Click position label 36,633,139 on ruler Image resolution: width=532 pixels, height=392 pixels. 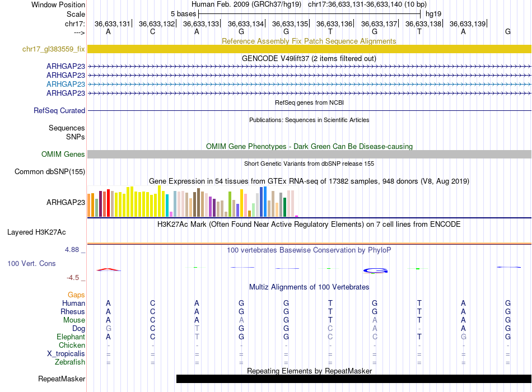468,24
